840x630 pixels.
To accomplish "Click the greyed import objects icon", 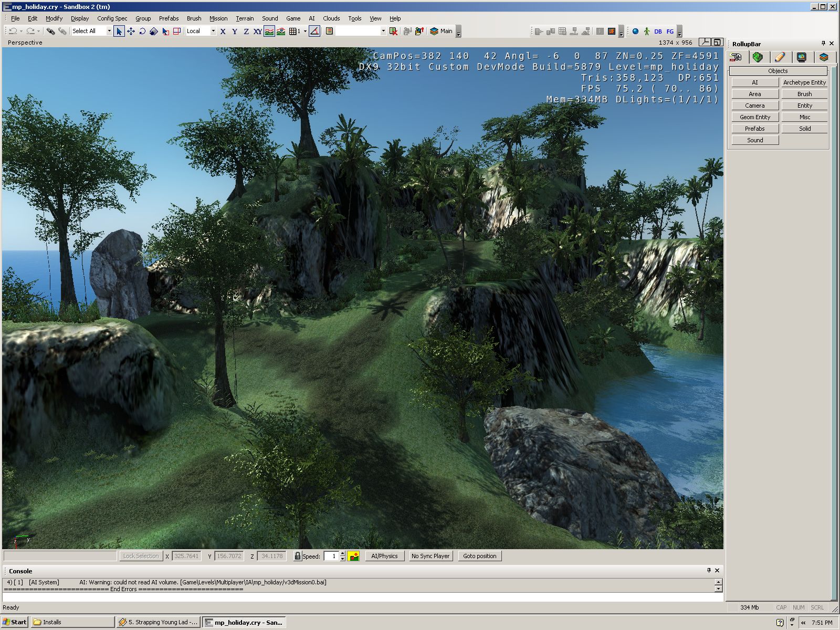I will [x=407, y=31].
